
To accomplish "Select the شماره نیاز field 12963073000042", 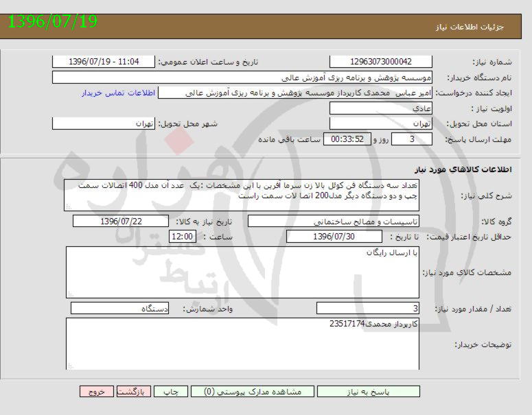I will point(381,62).
